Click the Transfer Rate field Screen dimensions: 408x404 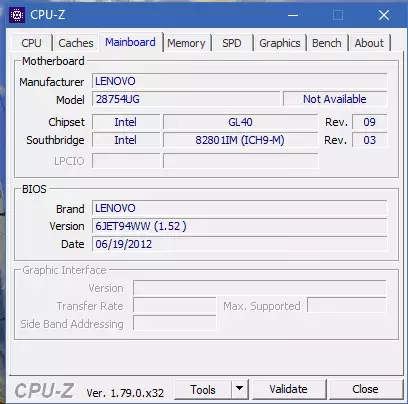[174, 306]
